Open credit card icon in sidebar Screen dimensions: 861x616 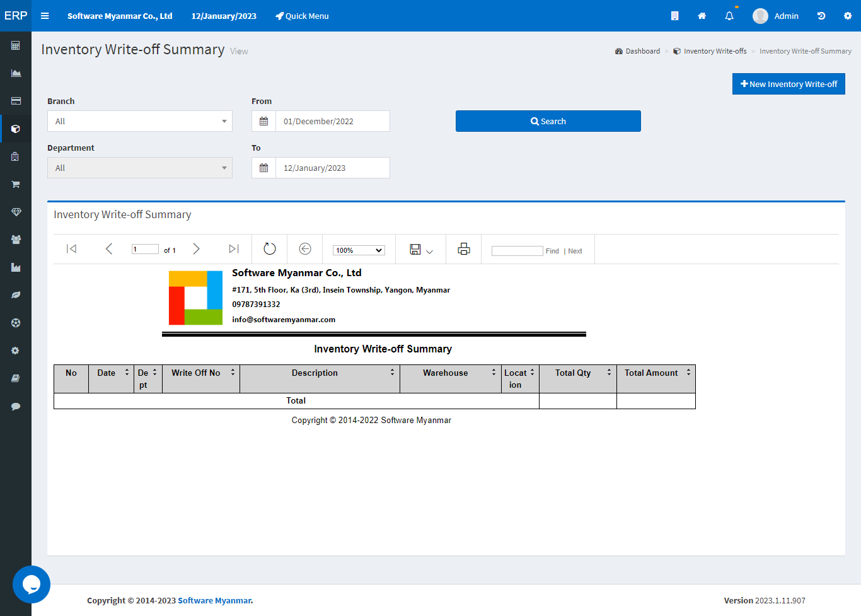[16, 101]
